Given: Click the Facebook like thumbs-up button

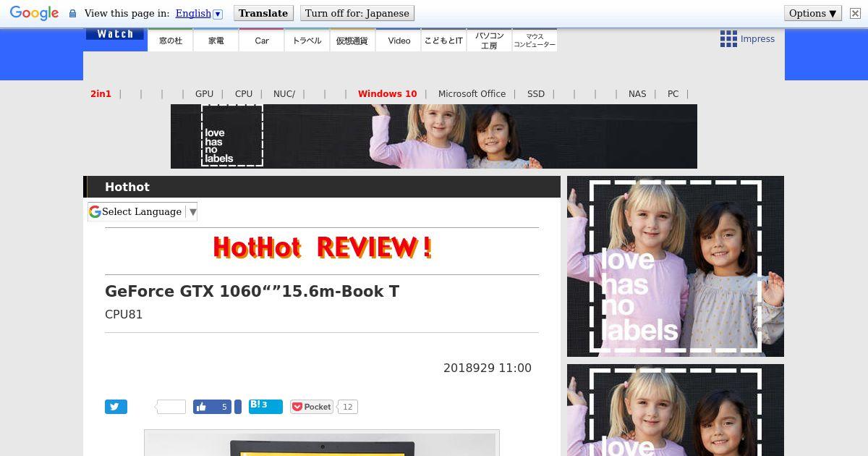Looking at the screenshot, I should pos(202,407).
